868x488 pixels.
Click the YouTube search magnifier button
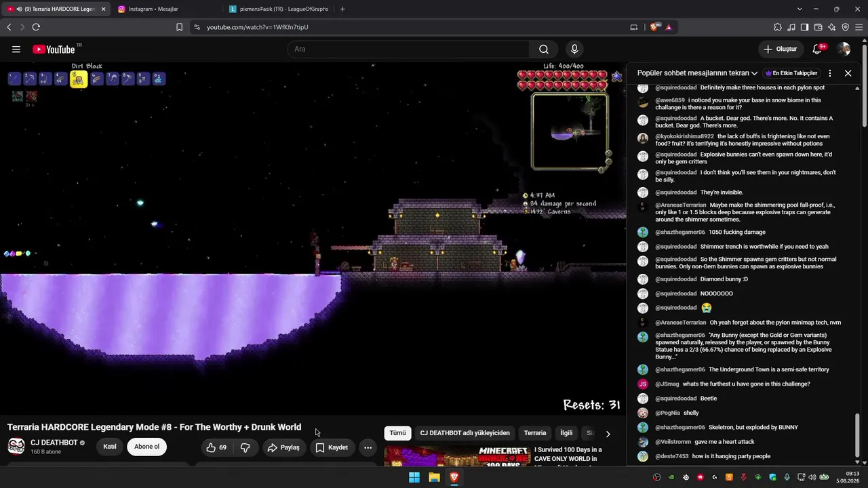click(544, 49)
